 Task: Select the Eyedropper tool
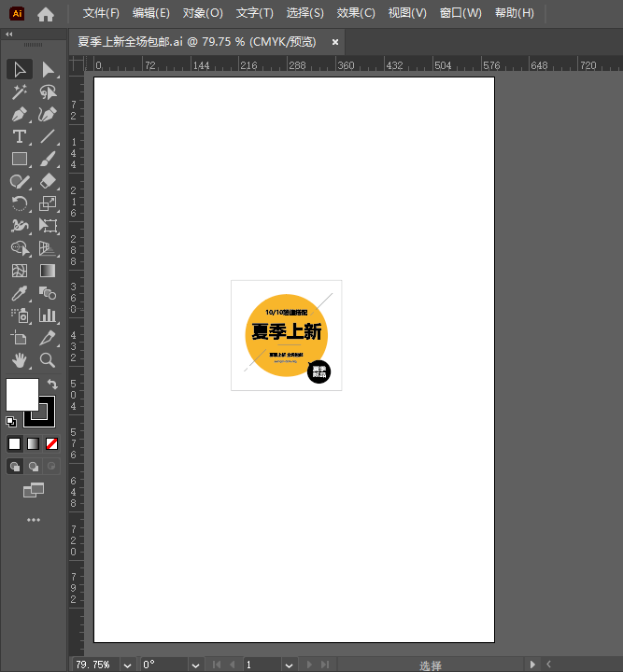[19, 293]
